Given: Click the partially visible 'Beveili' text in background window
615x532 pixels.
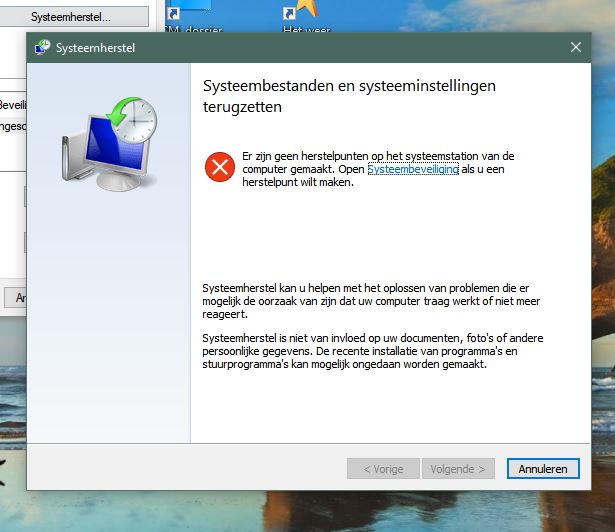Looking at the screenshot, I should coord(13,104).
